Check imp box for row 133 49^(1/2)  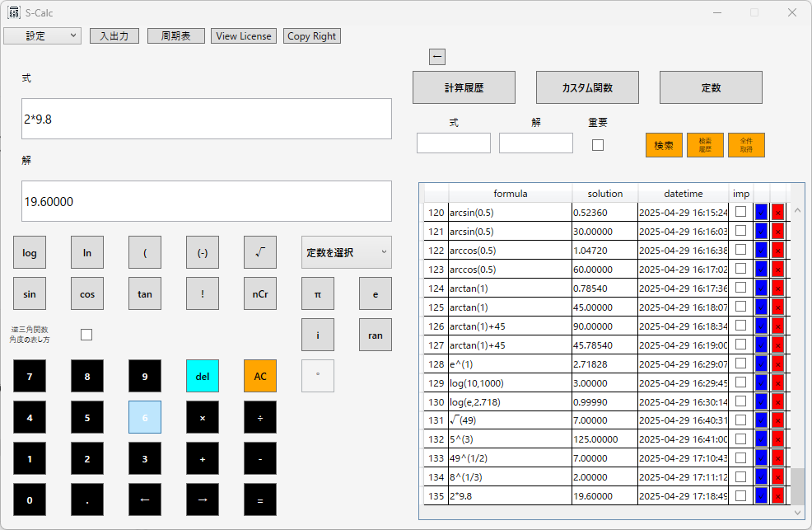point(741,457)
